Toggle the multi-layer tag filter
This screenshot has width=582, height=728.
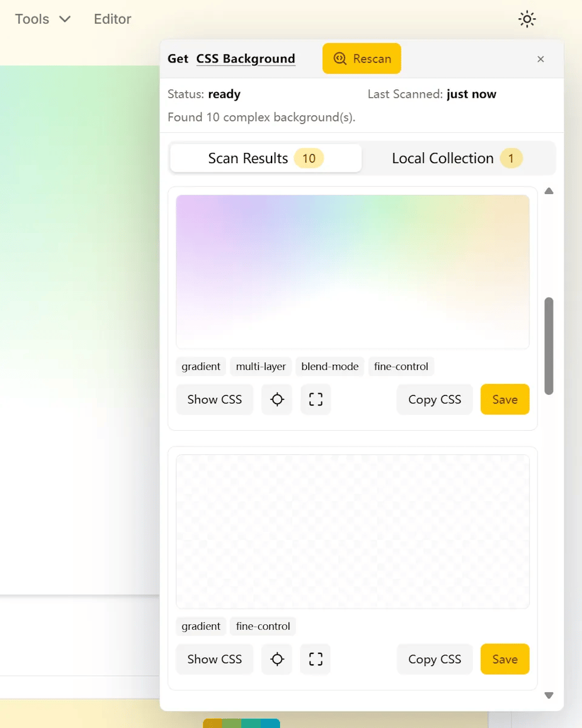click(261, 366)
